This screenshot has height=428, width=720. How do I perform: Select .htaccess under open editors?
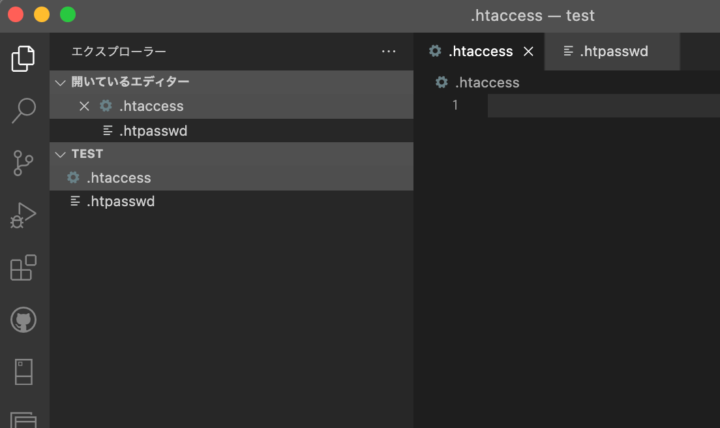pos(231,106)
